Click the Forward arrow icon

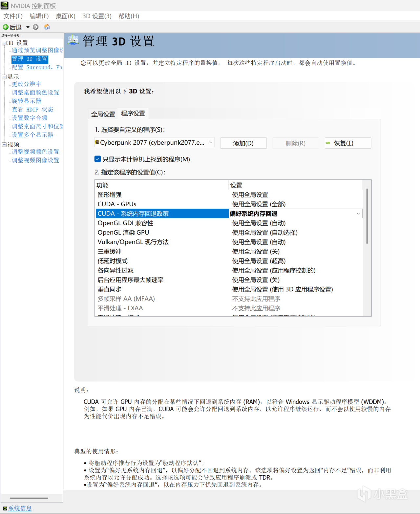36,27
